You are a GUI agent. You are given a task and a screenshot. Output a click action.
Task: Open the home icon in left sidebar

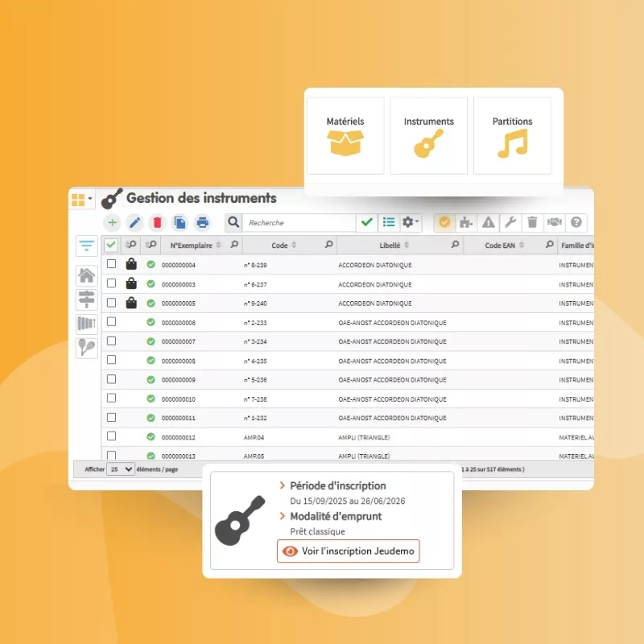click(86, 275)
